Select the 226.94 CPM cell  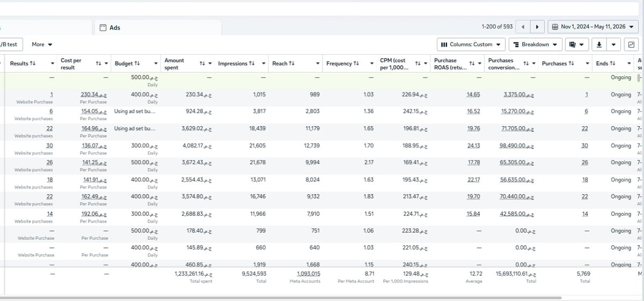[415, 95]
